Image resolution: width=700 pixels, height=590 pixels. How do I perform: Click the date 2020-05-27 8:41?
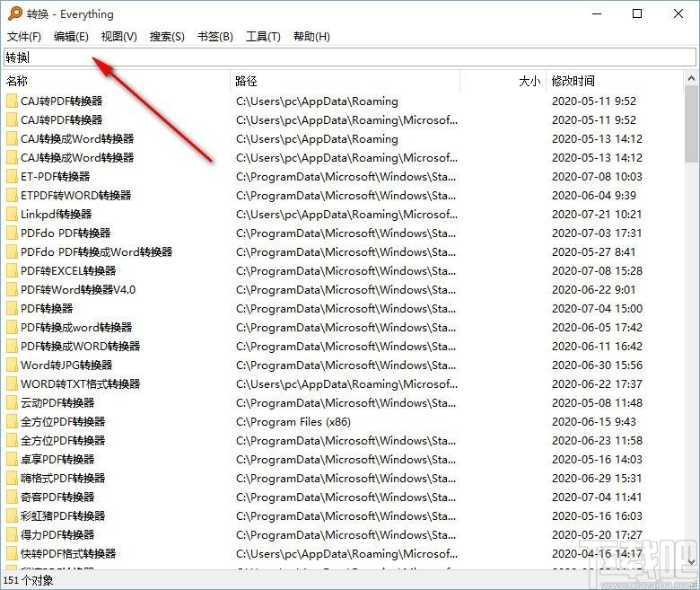pyautogui.click(x=594, y=252)
